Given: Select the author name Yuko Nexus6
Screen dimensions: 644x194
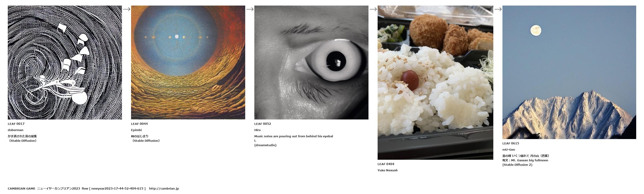Looking at the screenshot, I should point(387,170).
